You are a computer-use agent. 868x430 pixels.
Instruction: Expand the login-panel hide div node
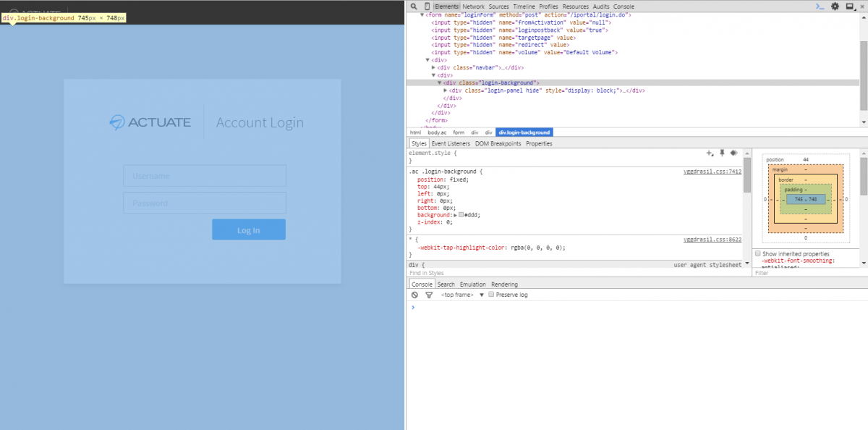click(x=446, y=90)
